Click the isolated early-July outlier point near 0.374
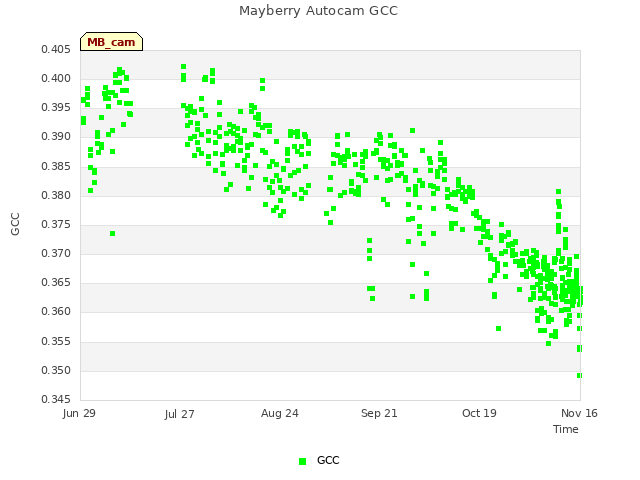 pyautogui.click(x=113, y=233)
